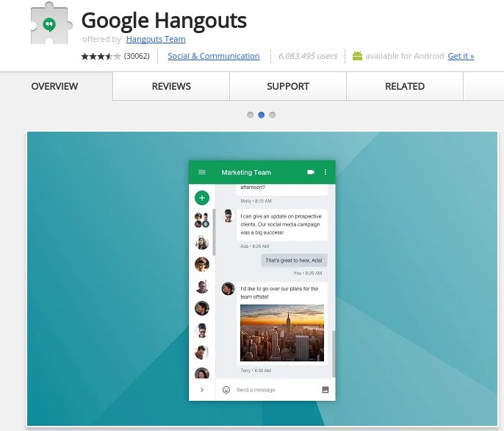Click the emoji smiley icon in message bar

[226, 390]
